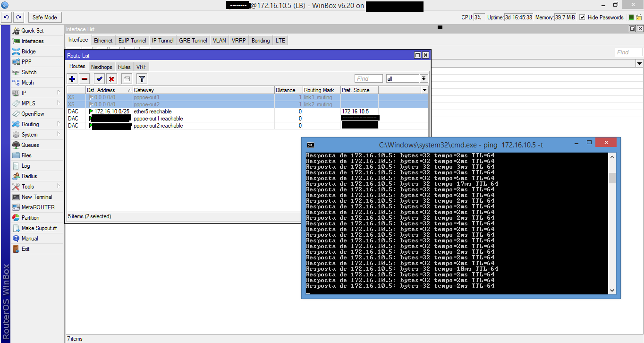Expand the System submenu
This screenshot has width=644, height=343.
(x=37, y=135)
